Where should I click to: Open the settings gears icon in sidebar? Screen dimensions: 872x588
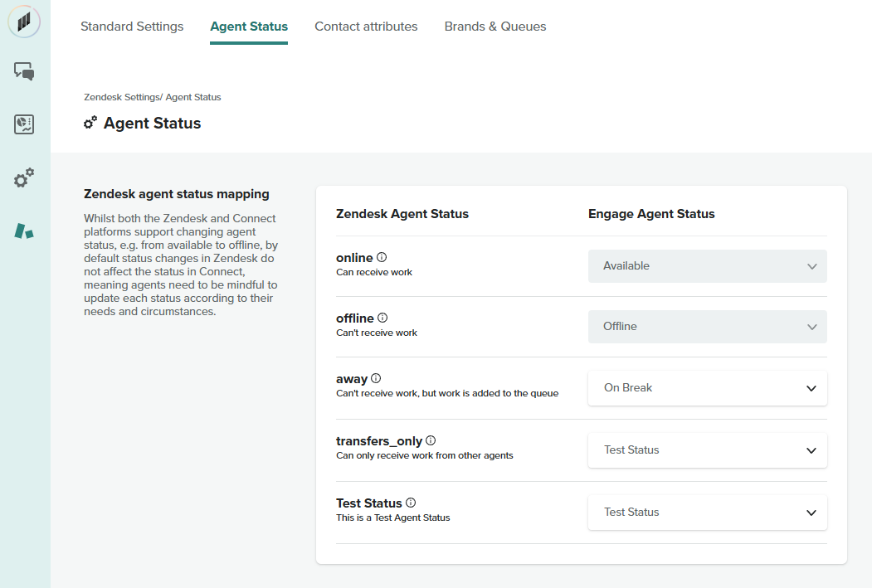pos(24,178)
